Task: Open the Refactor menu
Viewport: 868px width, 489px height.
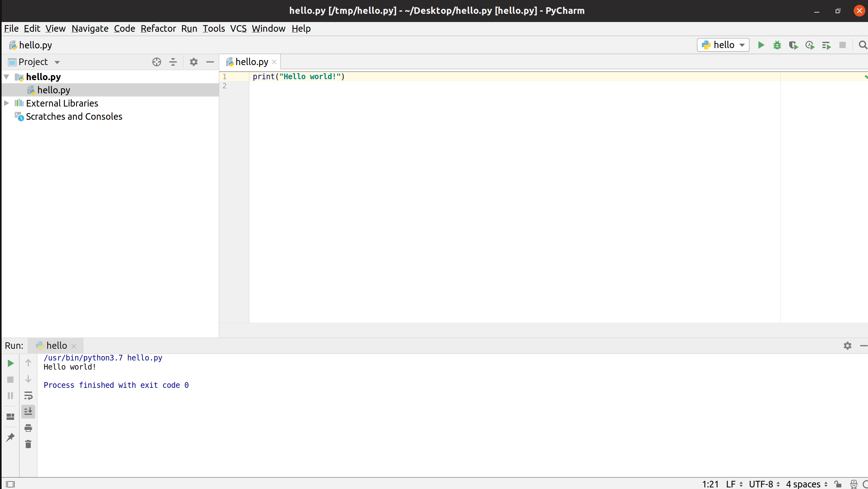Action: (x=158, y=29)
